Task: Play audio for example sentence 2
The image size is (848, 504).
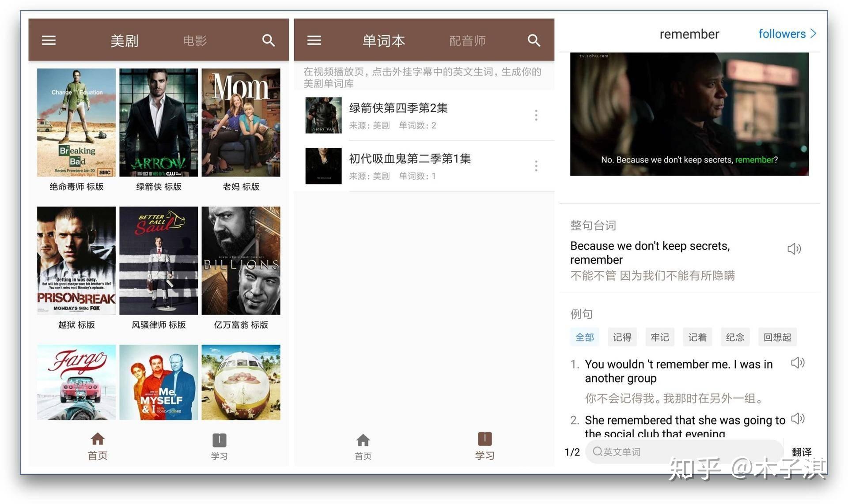Action: tap(798, 418)
